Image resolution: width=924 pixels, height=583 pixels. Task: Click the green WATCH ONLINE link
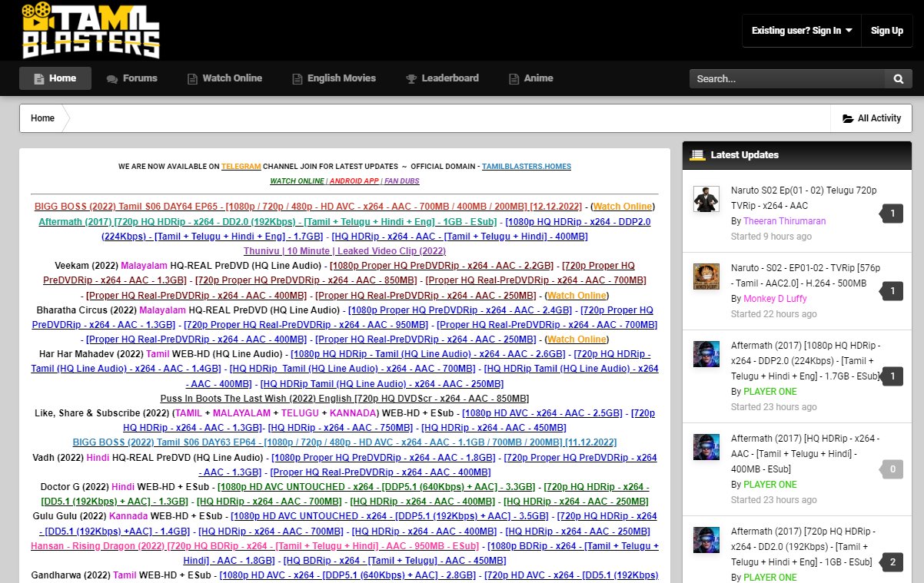click(x=297, y=181)
